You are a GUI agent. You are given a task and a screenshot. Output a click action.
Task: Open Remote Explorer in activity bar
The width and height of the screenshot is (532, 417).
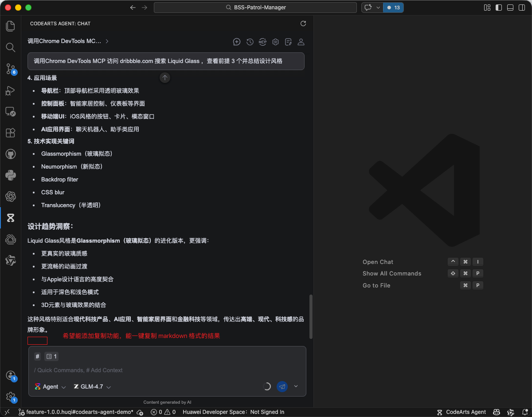click(x=11, y=112)
